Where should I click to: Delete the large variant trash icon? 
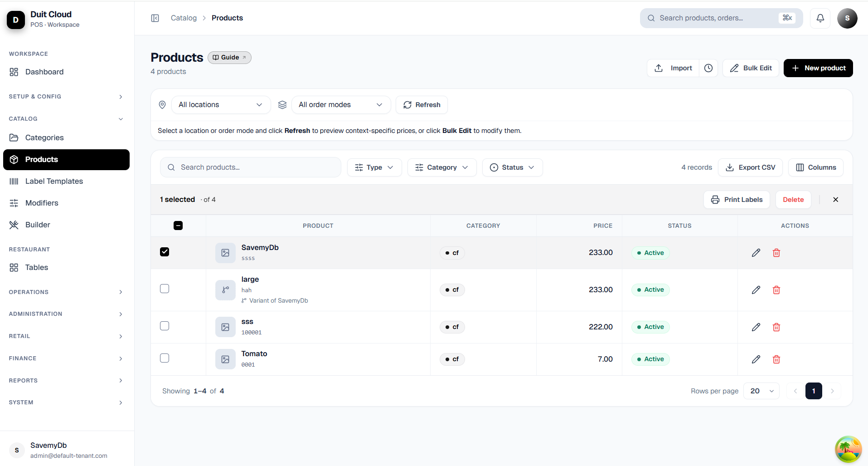point(776,290)
